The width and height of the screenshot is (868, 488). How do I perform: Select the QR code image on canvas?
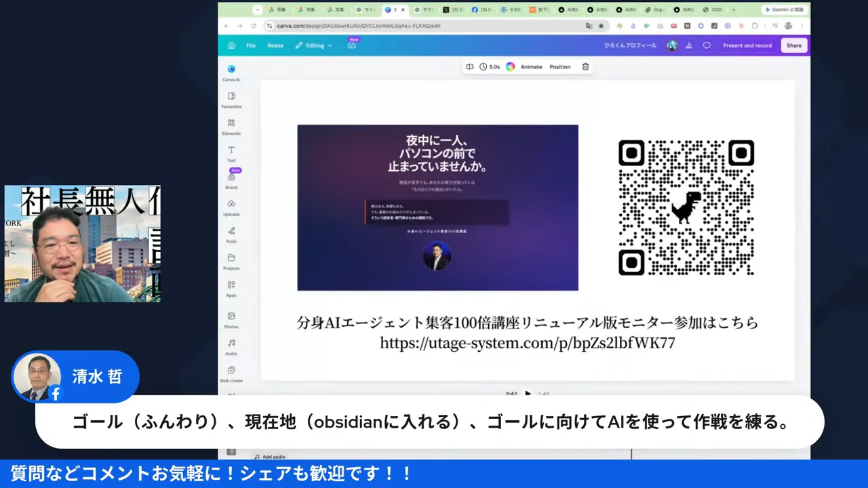pyautogui.click(x=686, y=207)
